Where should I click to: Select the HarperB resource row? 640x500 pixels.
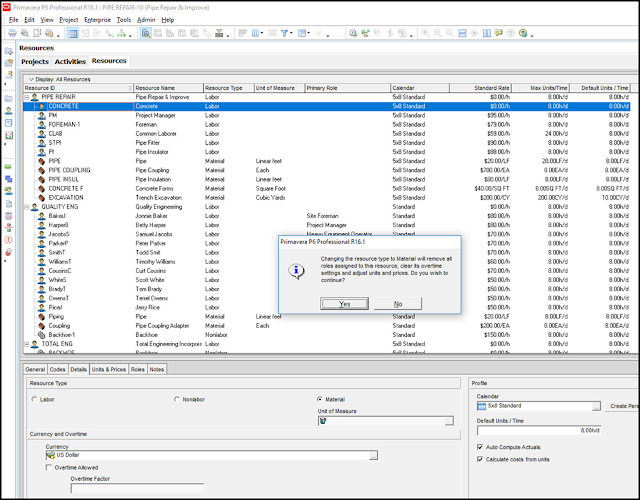(327, 225)
